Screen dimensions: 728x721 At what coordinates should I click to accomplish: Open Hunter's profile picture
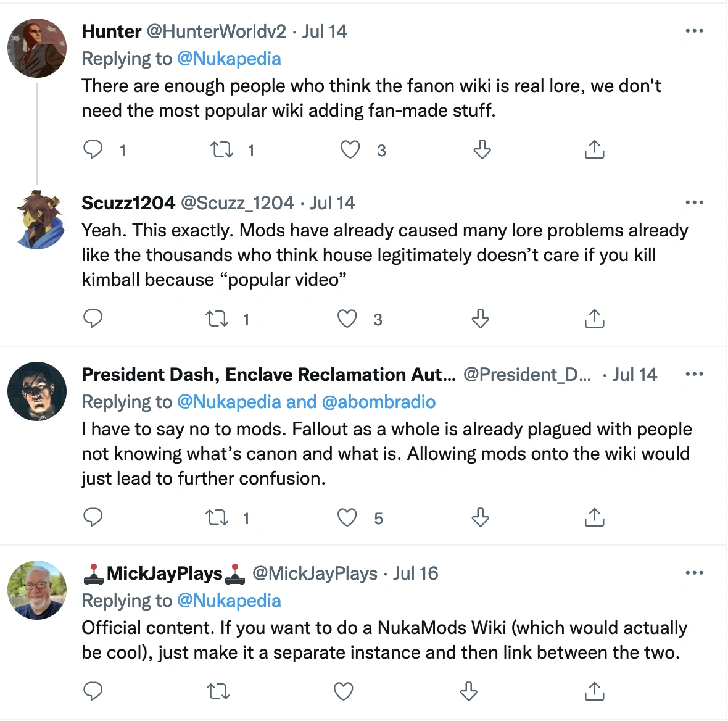click(37, 48)
